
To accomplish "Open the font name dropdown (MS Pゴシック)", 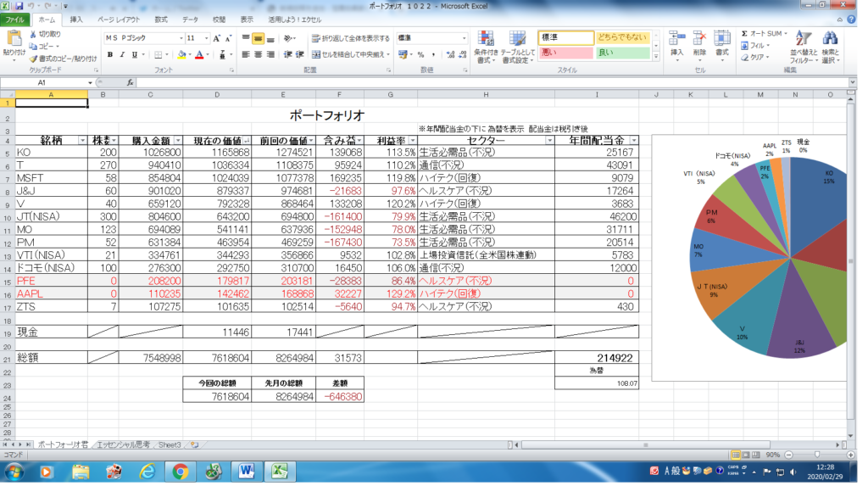I will (181, 38).
